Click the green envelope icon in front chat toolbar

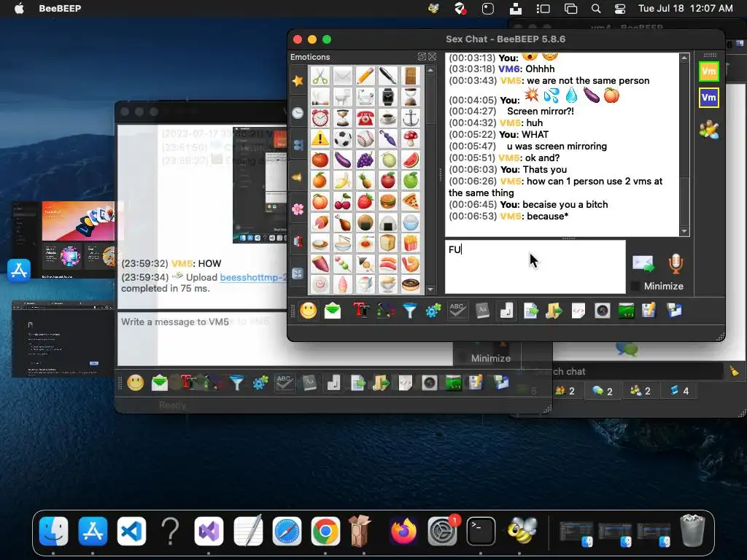pos(333,311)
